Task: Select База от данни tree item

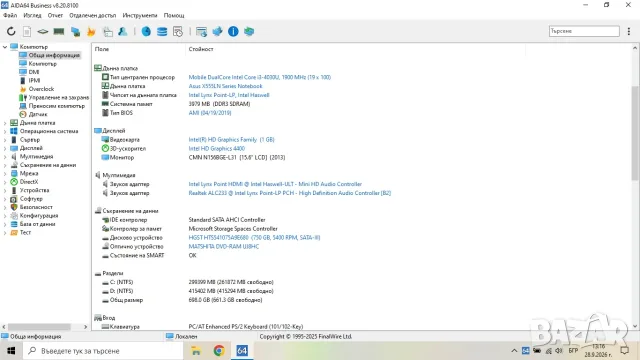Action: [x=37, y=224]
